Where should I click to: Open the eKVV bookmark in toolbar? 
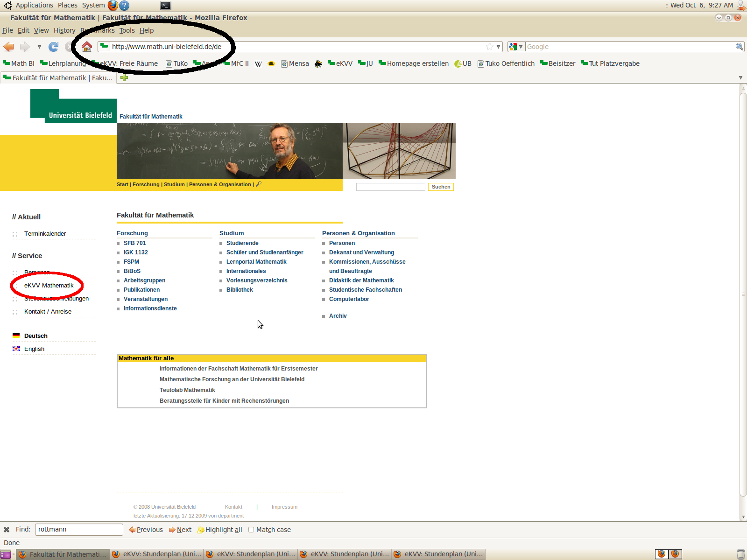(340, 63)
